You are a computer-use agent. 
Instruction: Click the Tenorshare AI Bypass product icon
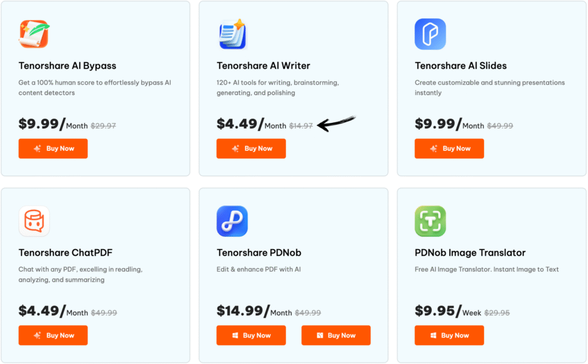(34, 34)
